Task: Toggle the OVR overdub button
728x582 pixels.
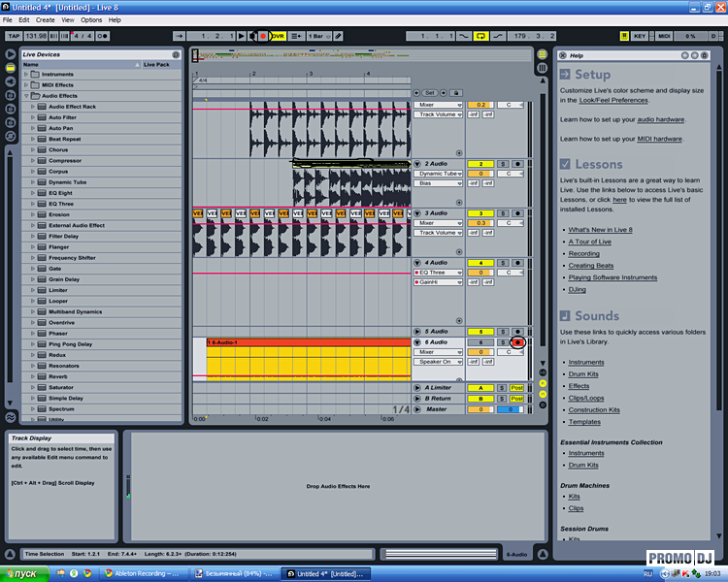Action: click(x=278, y=36)
